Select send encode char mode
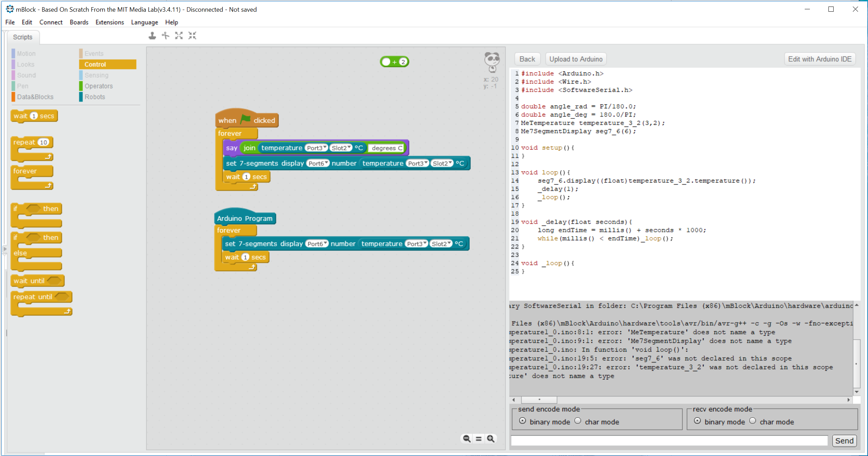The height and width of the screenshot is (456, 868). [x=578, y=421]
